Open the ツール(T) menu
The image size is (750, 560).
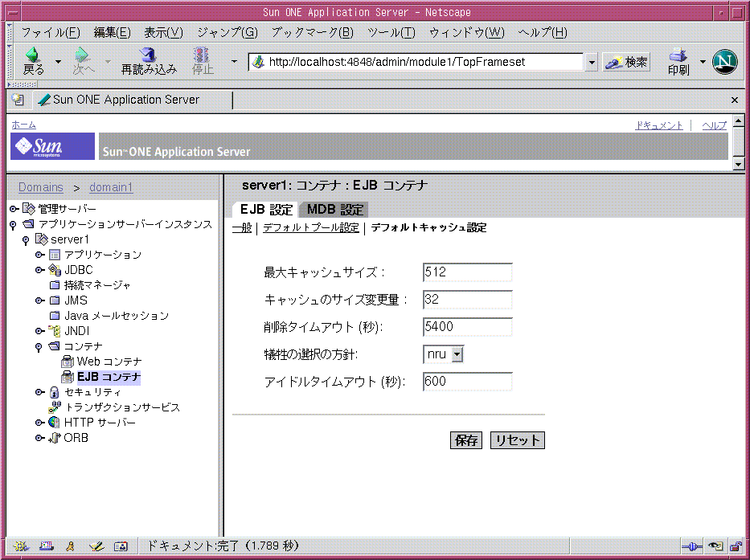click(x=391, y=32)
